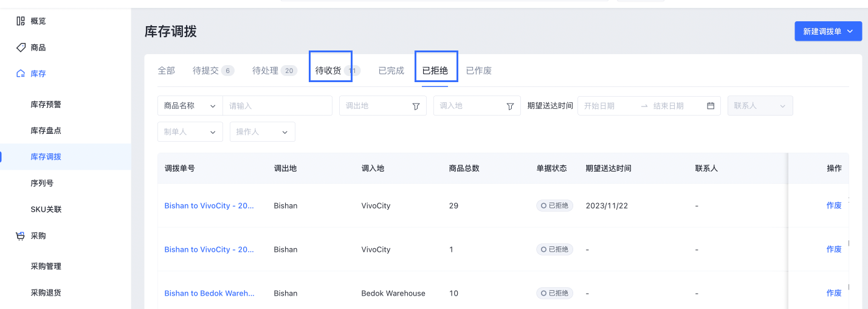
Task: Focus the 请输入 search input
Action: [x=277, y=106]
